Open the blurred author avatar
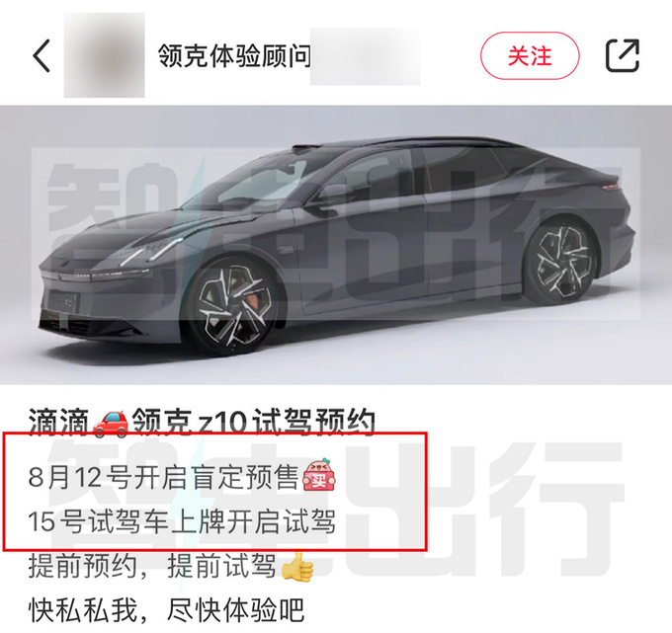This screenshot has width=672, height=633. pyautogui.click(x=104, y=55)
